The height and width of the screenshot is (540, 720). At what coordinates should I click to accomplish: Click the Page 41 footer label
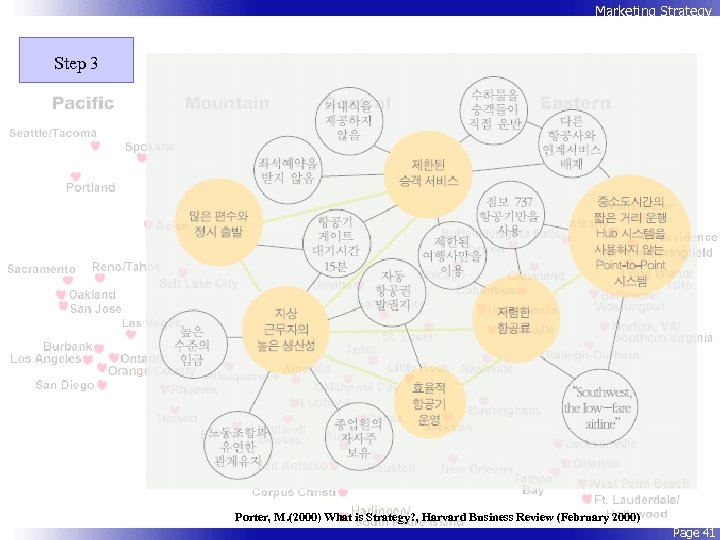pyautogui.click(x=693, y=533)
